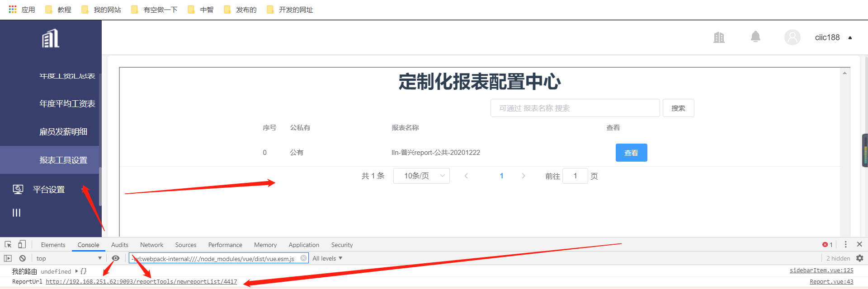Click the blue 查看 button
Viewport: 868px width, 289px height.
coord(631,153)
